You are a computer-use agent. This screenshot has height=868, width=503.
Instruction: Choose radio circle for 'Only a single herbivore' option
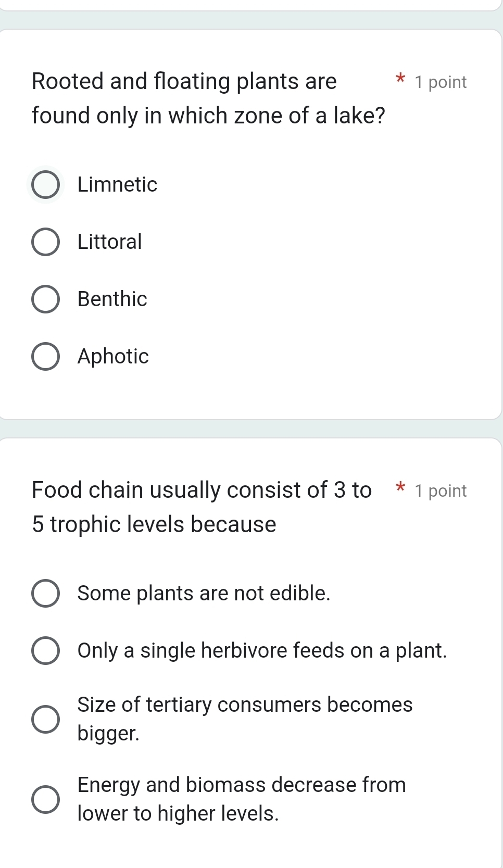(45, 650)
